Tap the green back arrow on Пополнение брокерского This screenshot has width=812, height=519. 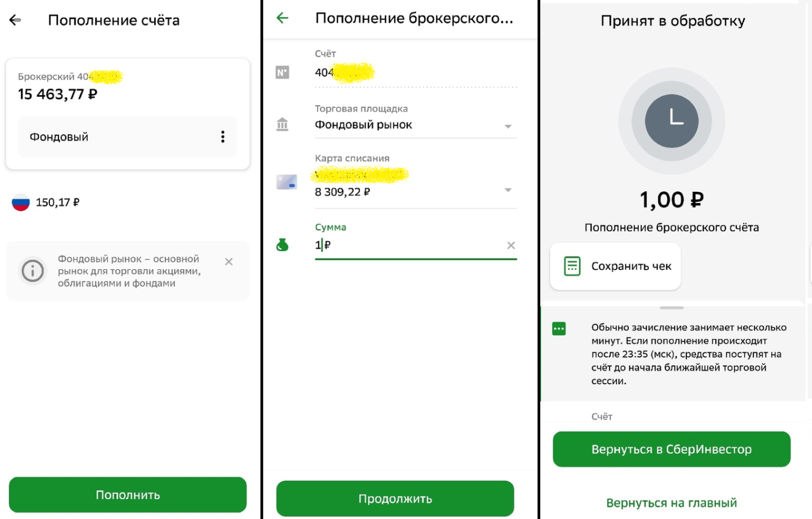pyautogui.click(x=282, y=18)
